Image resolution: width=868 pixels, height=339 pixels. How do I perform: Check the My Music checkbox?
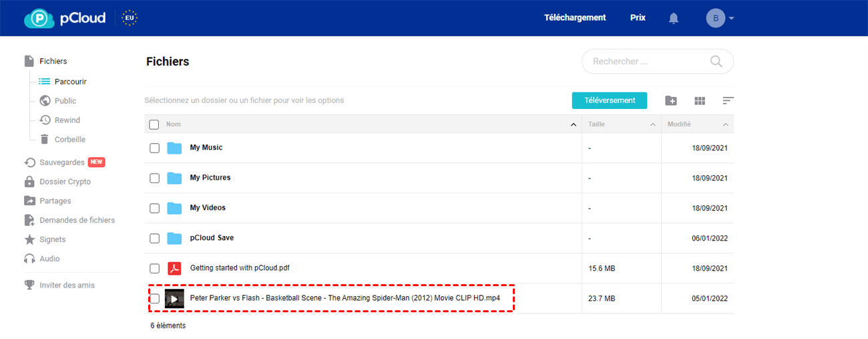tap(154, 148)
